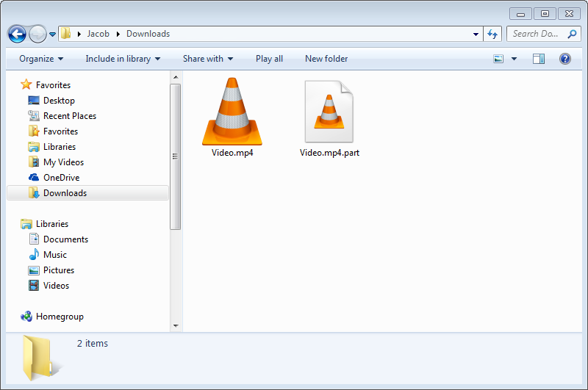The image size is (588, 390).
Task: Select Jacob in the address path
Action: [x=98, y=34]
